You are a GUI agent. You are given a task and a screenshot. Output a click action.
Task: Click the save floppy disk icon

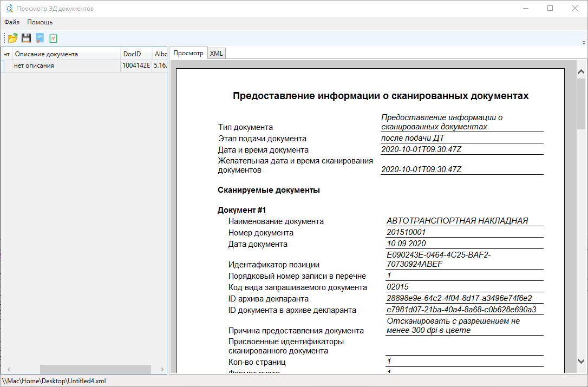(x=26, y=38)
